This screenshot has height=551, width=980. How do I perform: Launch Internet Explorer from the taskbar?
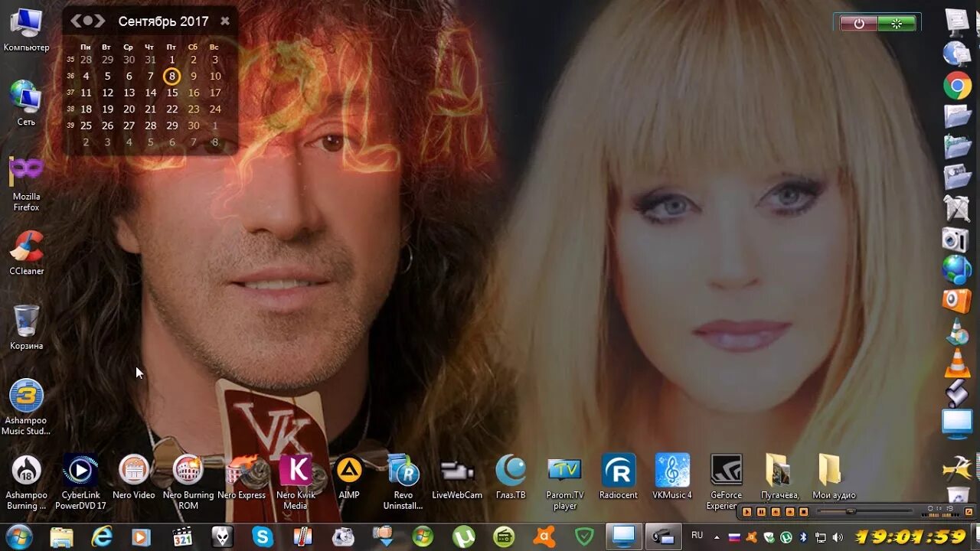pos(102,537)
